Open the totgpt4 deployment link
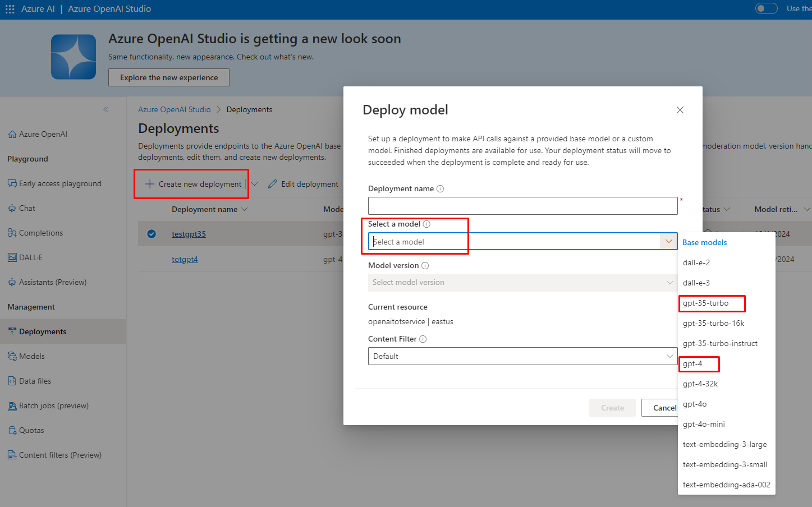This screenshot has height=507, width=812. 185,259
